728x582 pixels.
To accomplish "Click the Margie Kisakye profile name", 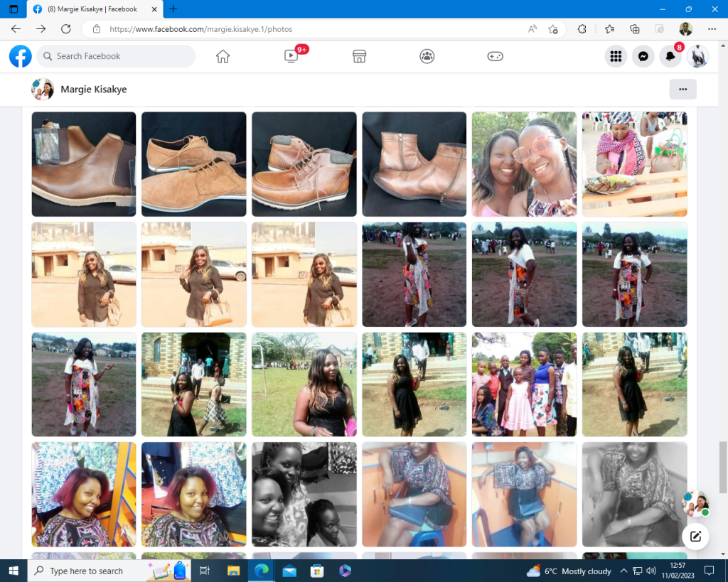I will coord(93,90).
